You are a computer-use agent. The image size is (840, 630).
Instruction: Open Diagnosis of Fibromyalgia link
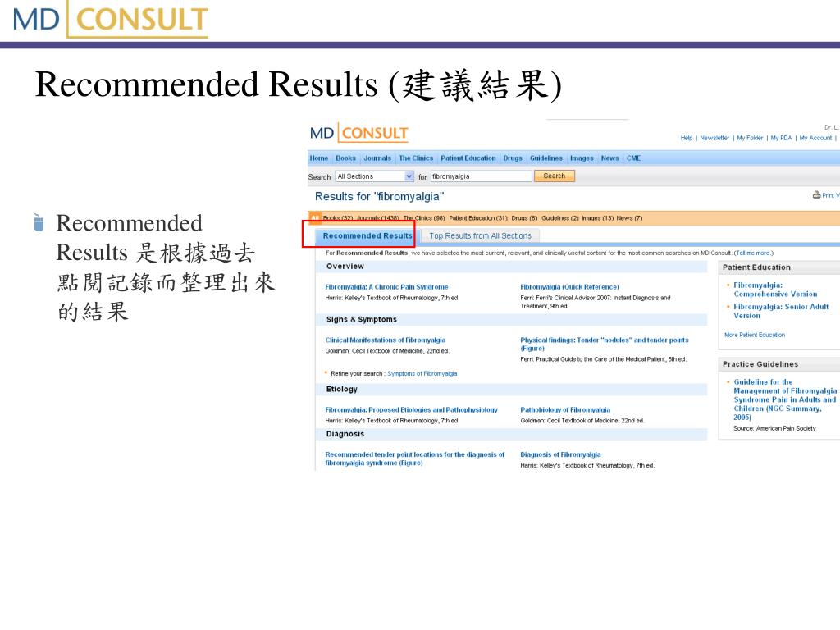click(x=560, y=454)
